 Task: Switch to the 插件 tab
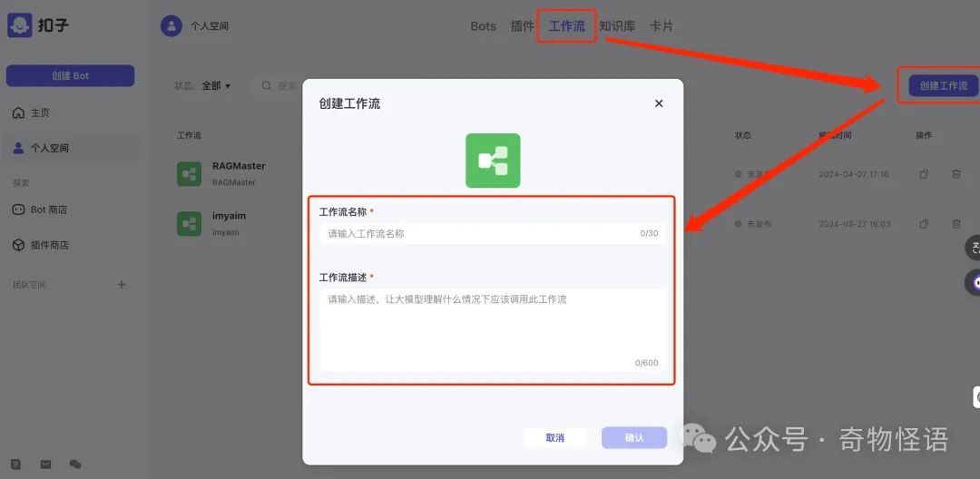(523, 26)
